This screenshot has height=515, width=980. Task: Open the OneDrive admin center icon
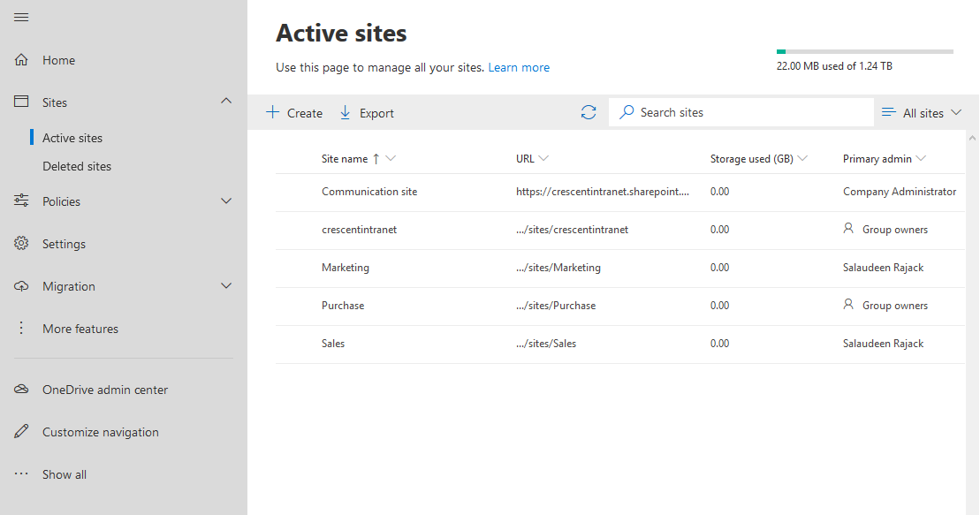[x=21, y=389]
